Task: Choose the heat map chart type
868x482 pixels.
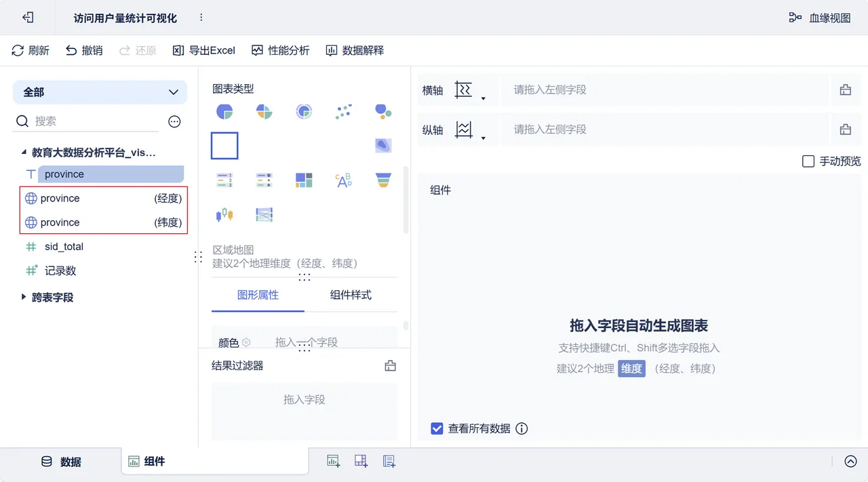Action: 383,144
